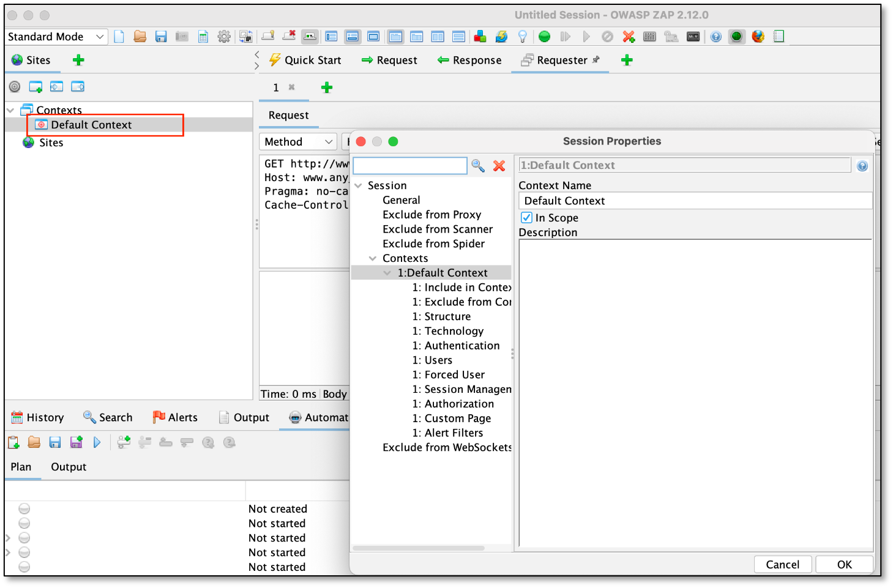Click the Cancel button
The width and height of the screenshot is (893, 588).
coord(783,565)
